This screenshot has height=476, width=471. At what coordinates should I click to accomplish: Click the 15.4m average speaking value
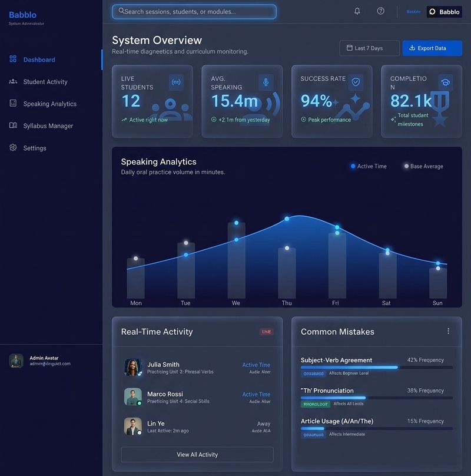234,101
